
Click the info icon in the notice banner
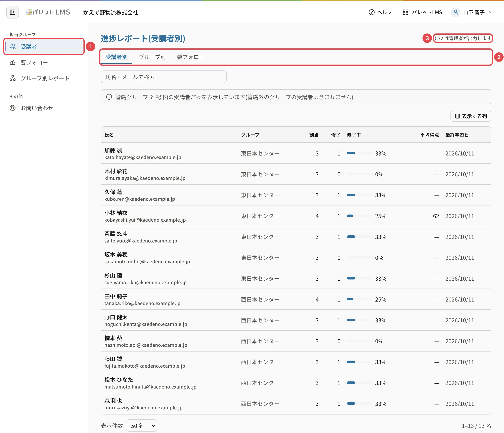point(109,97)
